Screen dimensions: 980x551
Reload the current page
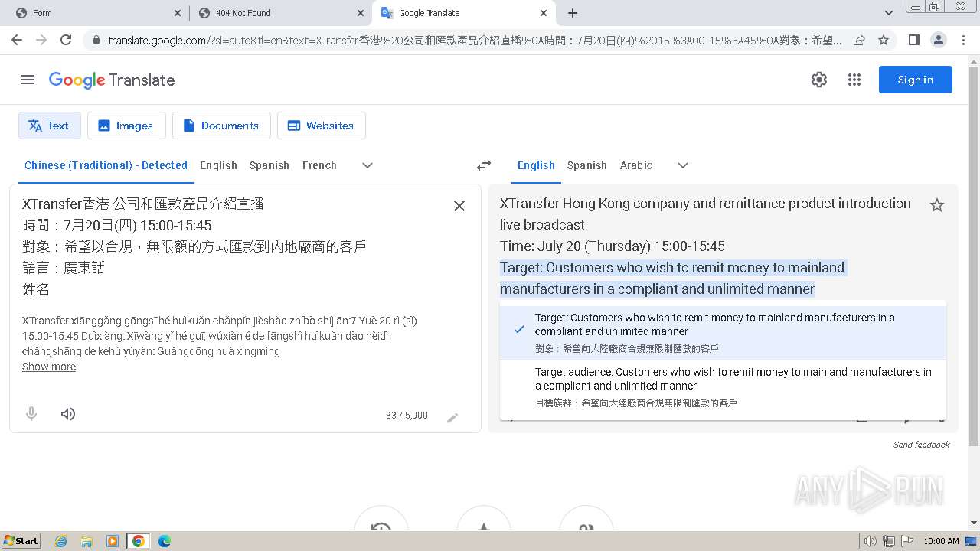click(66, 40)
